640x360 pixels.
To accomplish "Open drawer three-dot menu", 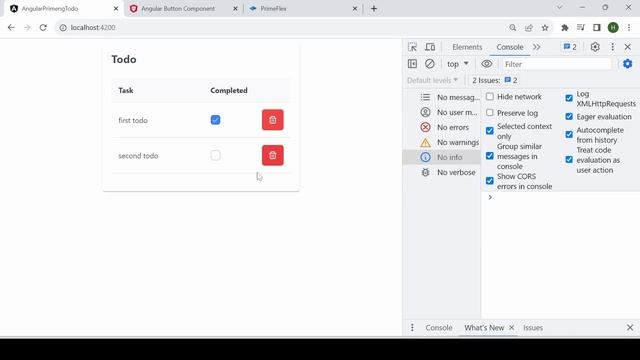I will 412,328.
